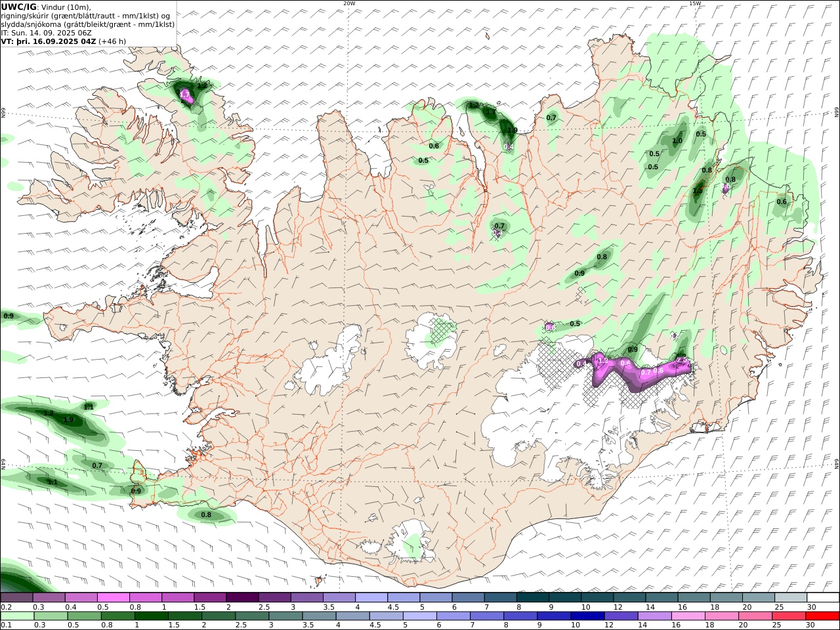
Task: Click the bright pink 0.5 snow swatch
Action: click(x=114, y=598)
